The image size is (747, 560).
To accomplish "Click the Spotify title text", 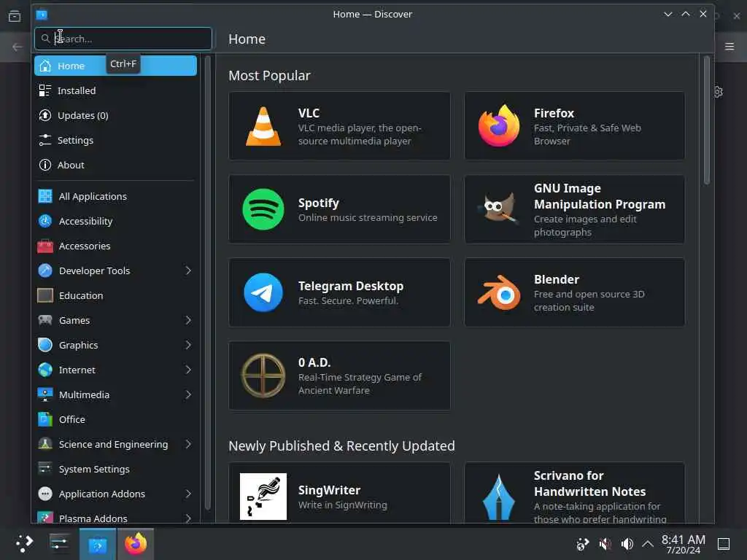I will (318, 203).
